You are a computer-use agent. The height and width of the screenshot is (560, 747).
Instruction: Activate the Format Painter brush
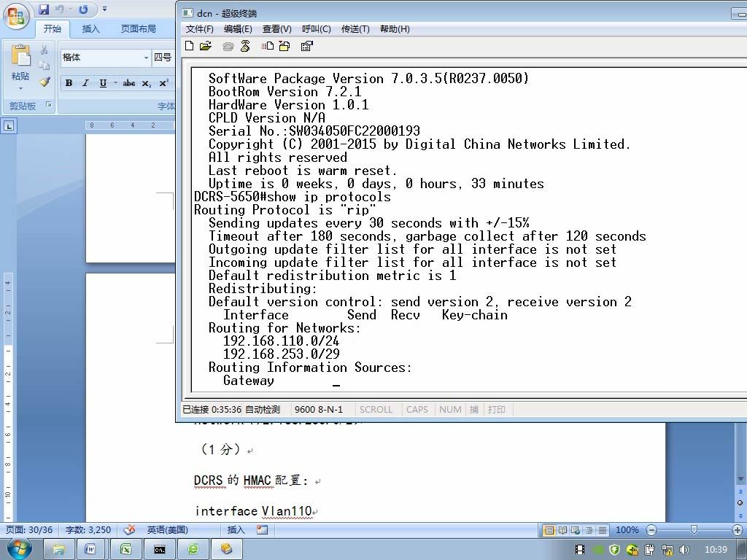tap(44, 82)
